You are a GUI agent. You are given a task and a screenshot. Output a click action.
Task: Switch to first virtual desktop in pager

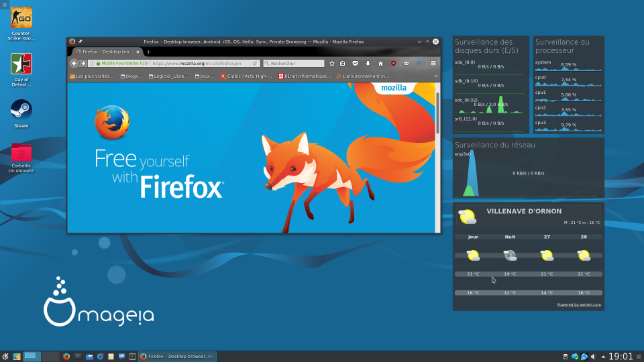coord(32,356)
